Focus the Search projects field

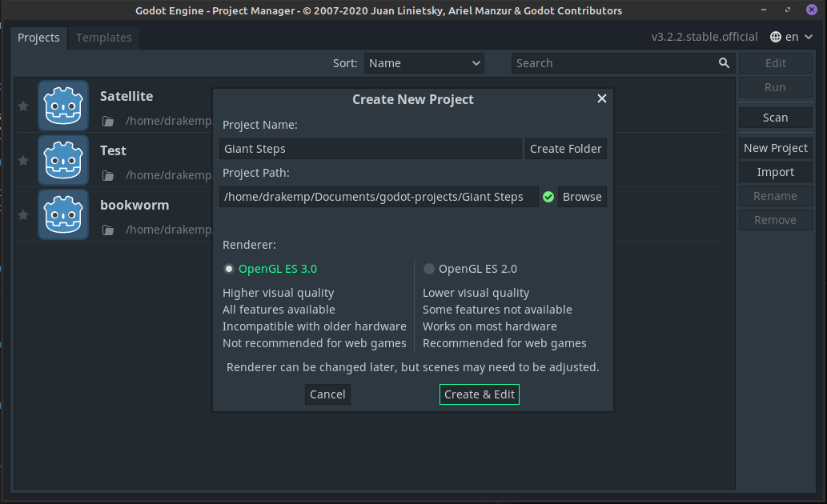[622, 63]
